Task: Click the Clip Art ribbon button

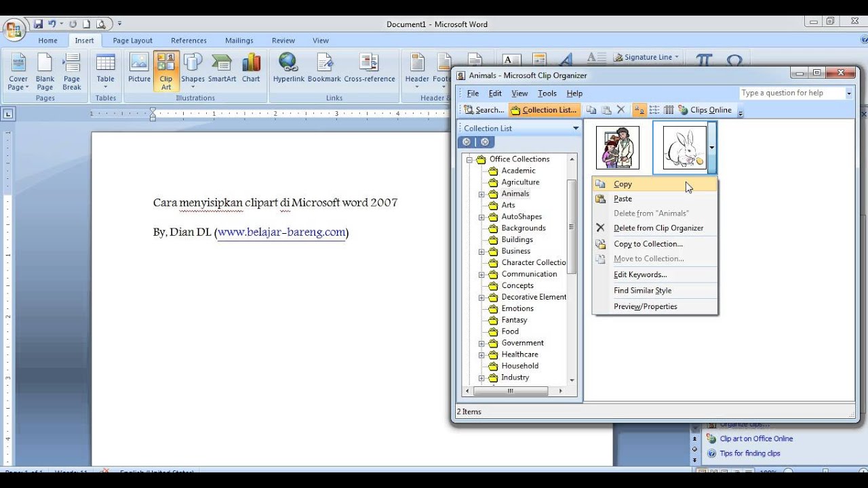Action: coord(166,72)
